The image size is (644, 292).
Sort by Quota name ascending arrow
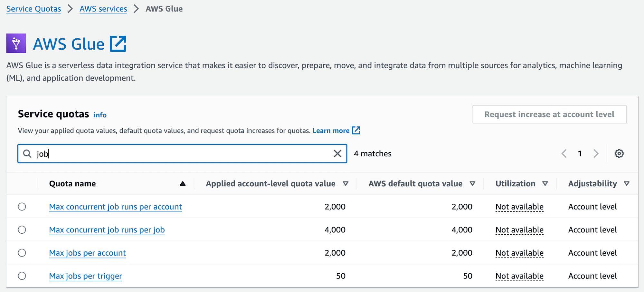pos(183,184)
